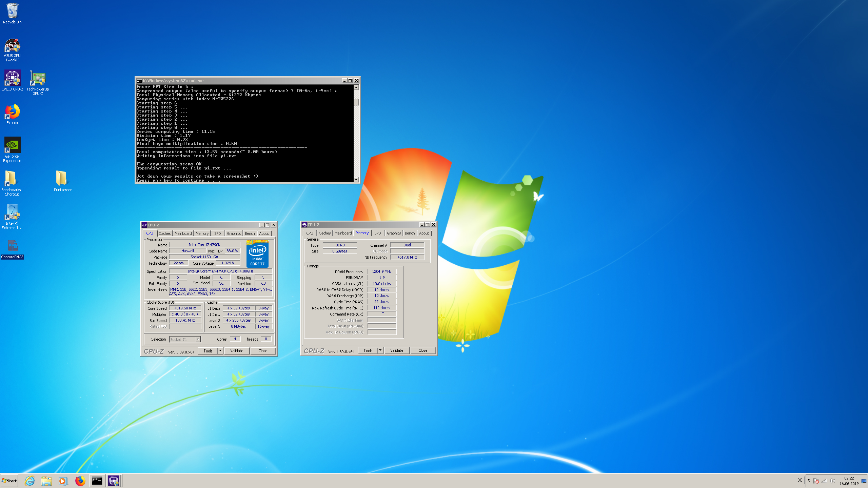868x488 pixels.
Task: Select CPU tab in right CPU-Z window
Action: coord(310,233)
